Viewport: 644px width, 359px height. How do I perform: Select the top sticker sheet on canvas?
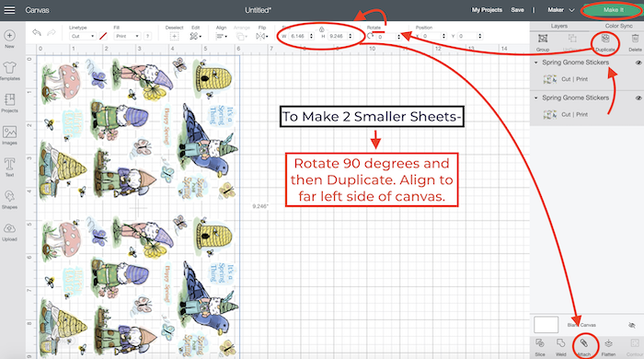pyautogui.click(x=138, y=129)
